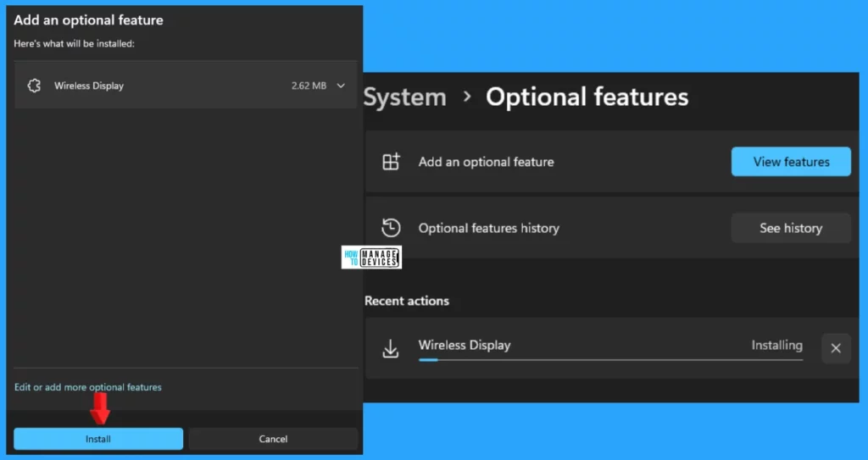This screenshot has height=460, width=868.
Task: Click the Add an optional feature grid icon
Action: click(x=391, y=162)
